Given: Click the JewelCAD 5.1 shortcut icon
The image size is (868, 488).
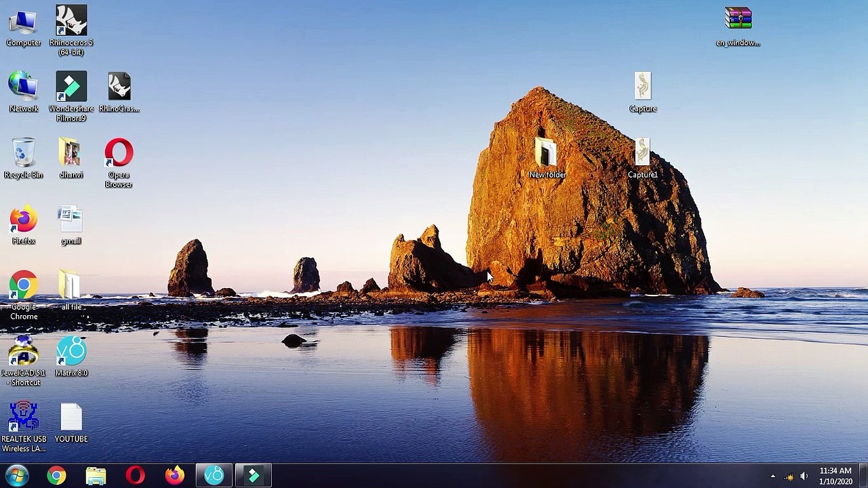Looking at the screenshot, I should (24, 361).
